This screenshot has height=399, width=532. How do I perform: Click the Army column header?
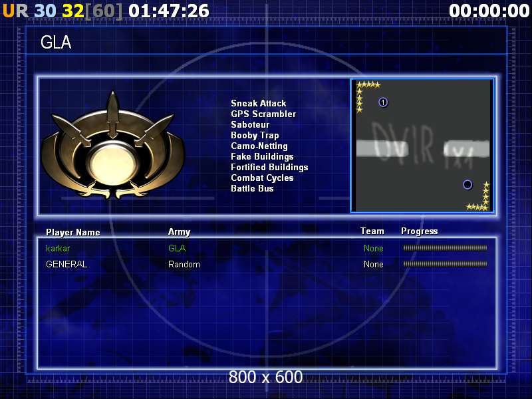click(179, 231)
